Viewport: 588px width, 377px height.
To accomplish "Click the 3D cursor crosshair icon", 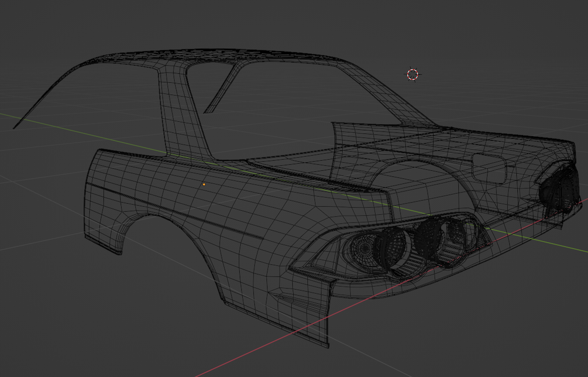I will click(412, 74).
